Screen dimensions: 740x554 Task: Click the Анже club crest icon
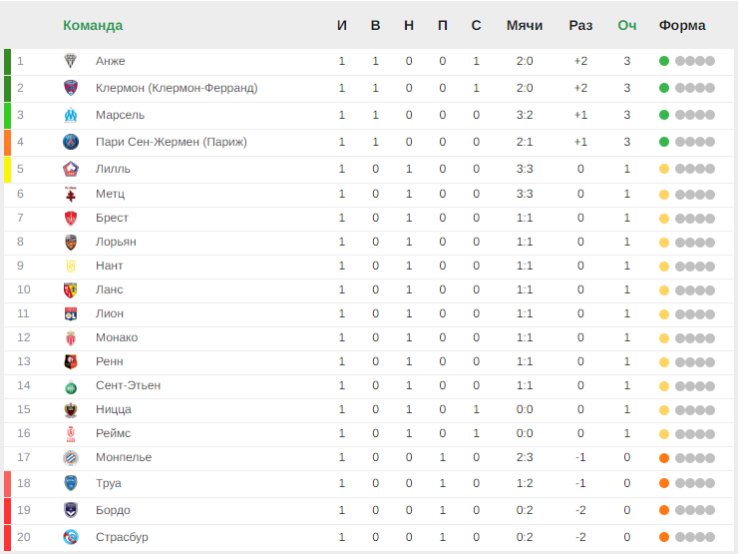click(x=70, y=61)
